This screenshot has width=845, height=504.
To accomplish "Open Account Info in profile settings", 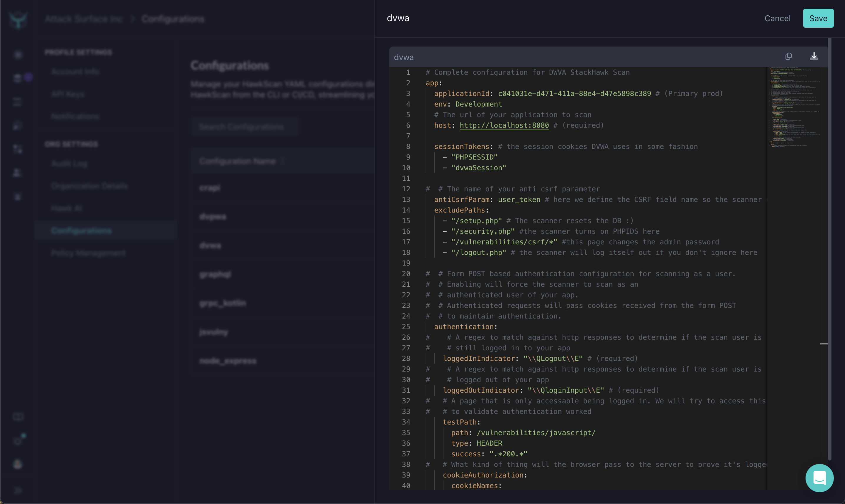I will 75,72.
